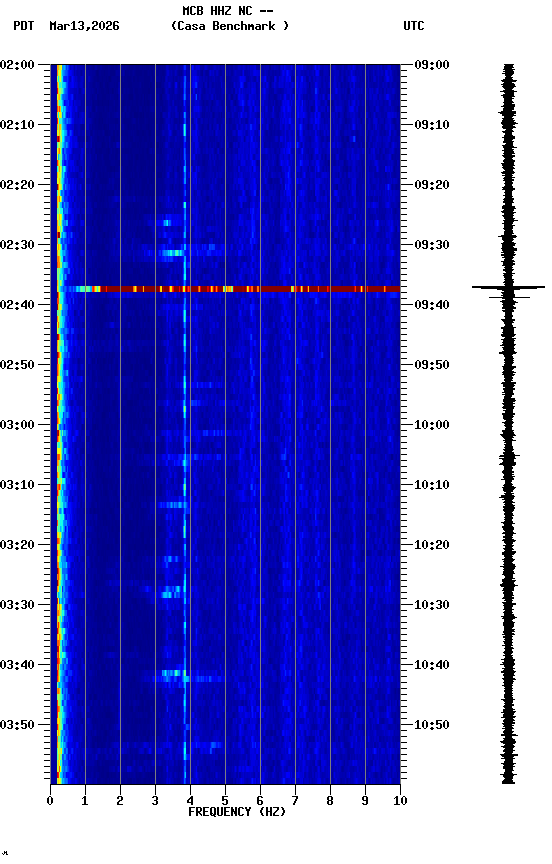Click the '10:30' UTC time label
The height and width of the screenshot is (864, 552).
432,605
